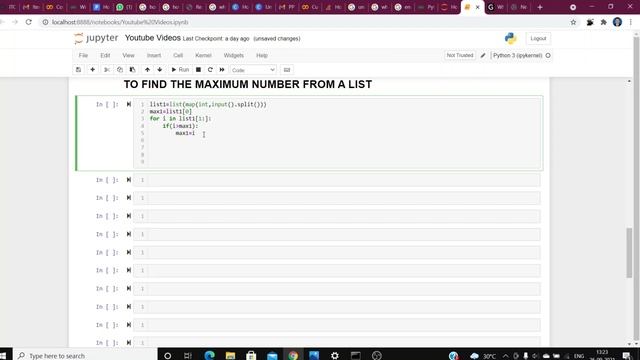The image size is (640, 360).
Task: Open the cell type Code dropdown
Action: pyautogui.click(x=253, y=70)
